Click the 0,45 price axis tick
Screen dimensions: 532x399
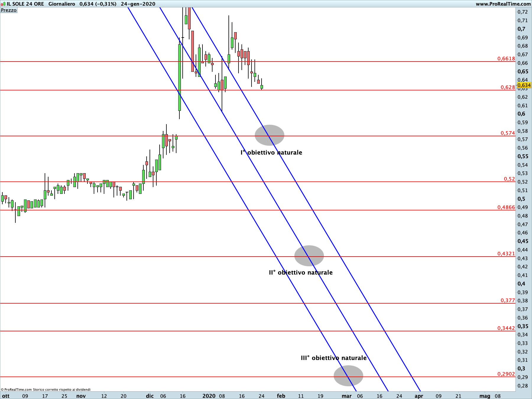[523, 241]
